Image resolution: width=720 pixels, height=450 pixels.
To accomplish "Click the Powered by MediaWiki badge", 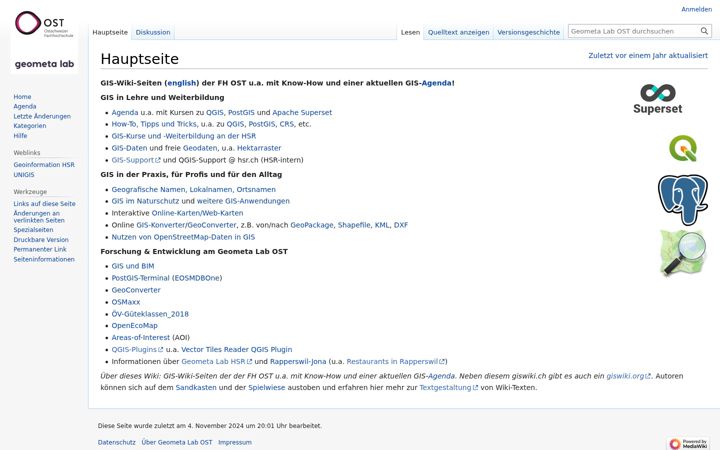I will pyautogui.click(x=688, y=443).
